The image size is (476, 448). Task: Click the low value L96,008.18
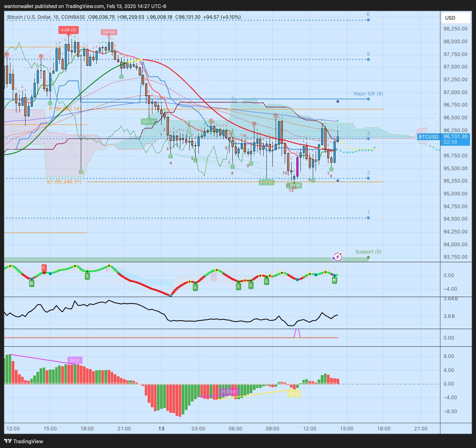pos(159,17)
